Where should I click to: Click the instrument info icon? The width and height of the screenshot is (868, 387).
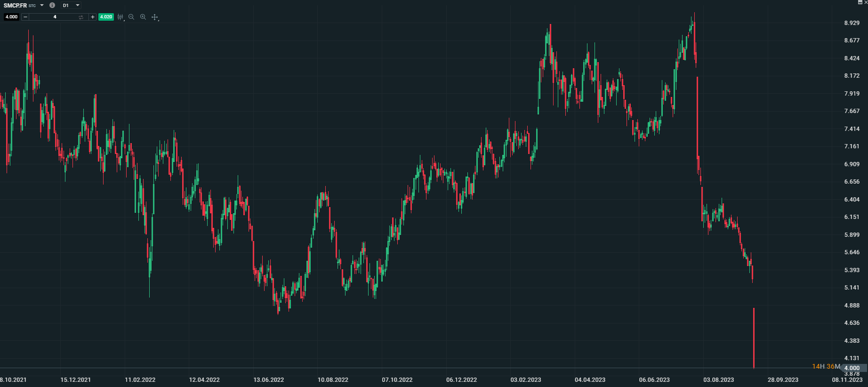pos(52,5)
